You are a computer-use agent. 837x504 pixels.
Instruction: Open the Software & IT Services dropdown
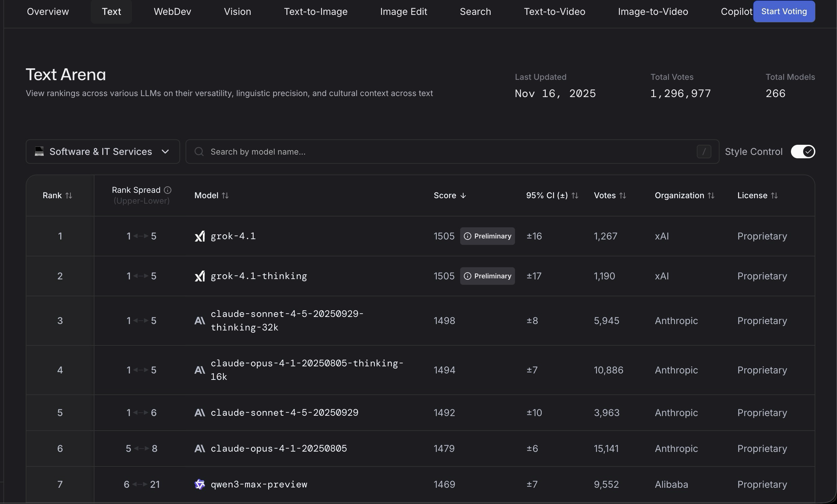(x=103, y=152)
